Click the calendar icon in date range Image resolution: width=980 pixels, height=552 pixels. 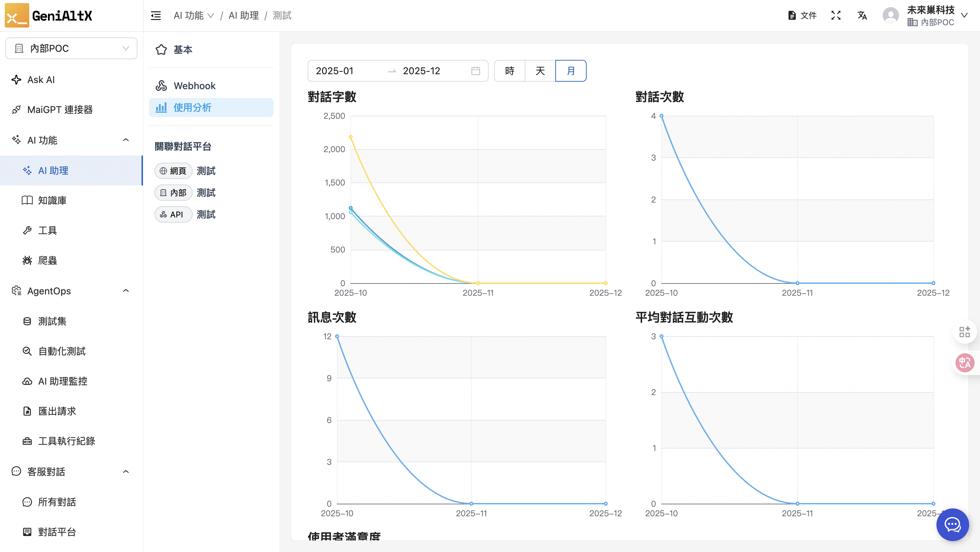475,71
